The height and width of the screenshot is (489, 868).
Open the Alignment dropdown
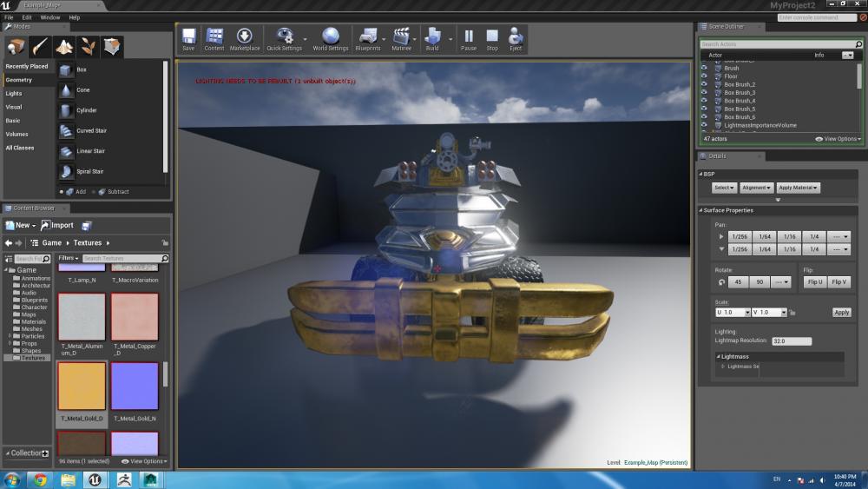[x=756, y=188]
